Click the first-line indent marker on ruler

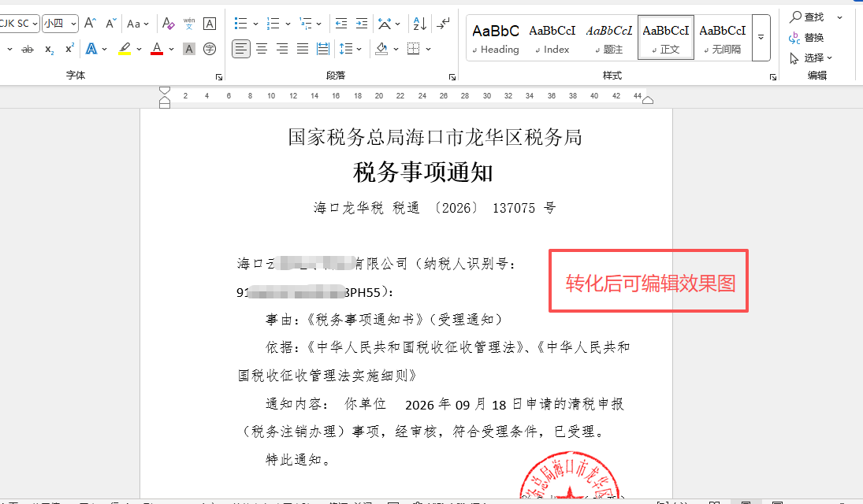165,91
